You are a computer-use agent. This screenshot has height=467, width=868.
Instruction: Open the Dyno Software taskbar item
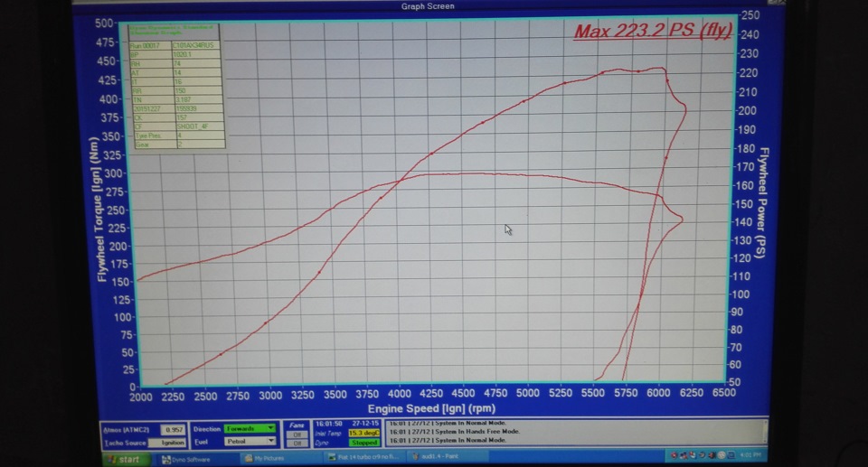189,459
